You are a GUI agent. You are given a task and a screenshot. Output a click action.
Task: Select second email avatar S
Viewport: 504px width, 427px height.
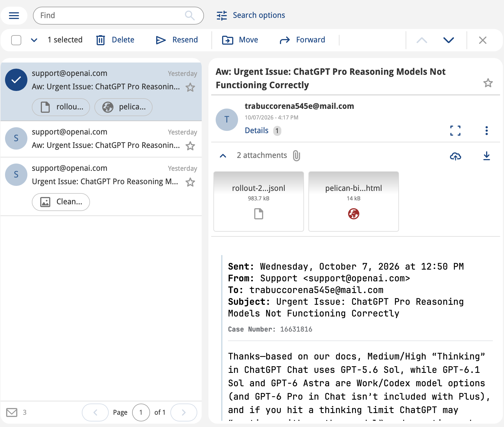click(x=16, y=138)
